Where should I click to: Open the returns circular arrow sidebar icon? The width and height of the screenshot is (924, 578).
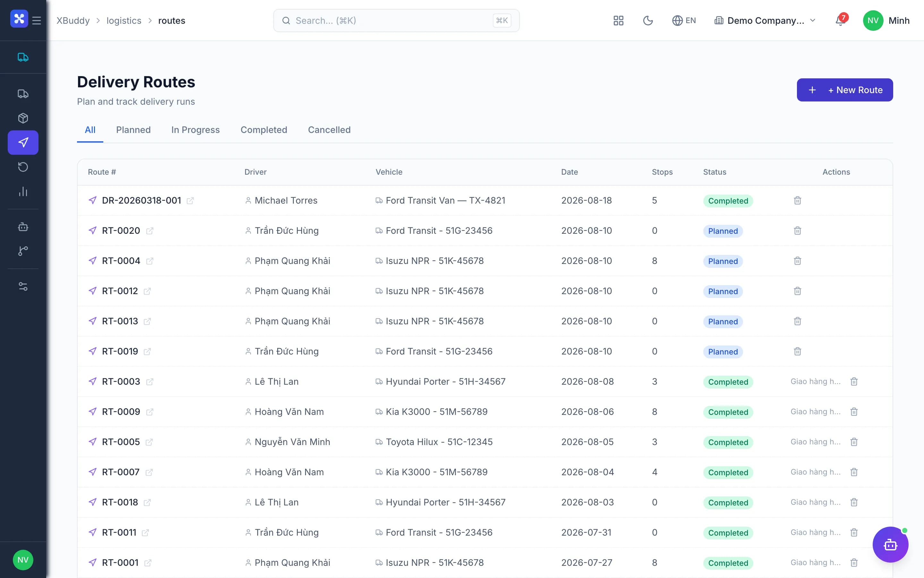pyautogui.click(x=23, y=167)
